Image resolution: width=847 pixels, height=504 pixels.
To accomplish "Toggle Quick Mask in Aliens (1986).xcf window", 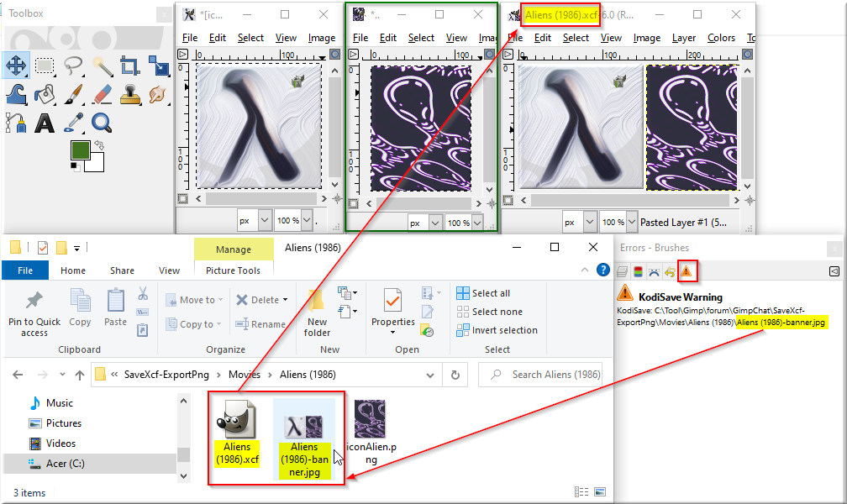I will [508, 201].
